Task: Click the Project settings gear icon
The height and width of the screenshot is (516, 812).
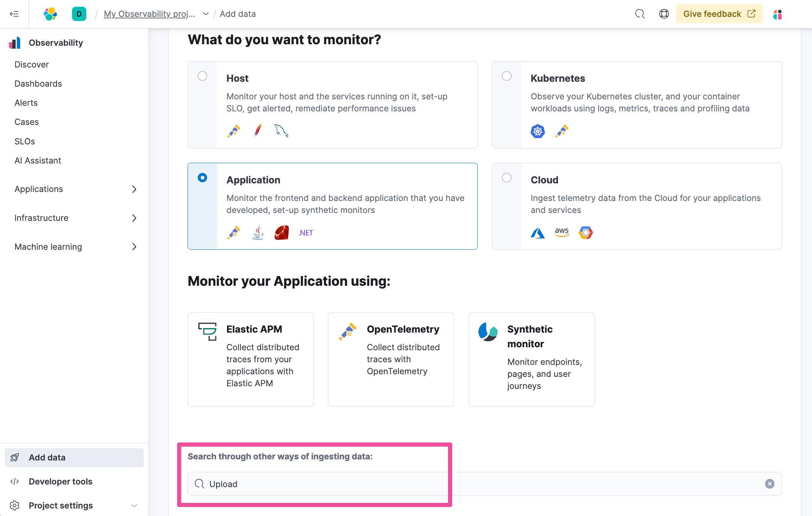Action: [x=15, y=505]
